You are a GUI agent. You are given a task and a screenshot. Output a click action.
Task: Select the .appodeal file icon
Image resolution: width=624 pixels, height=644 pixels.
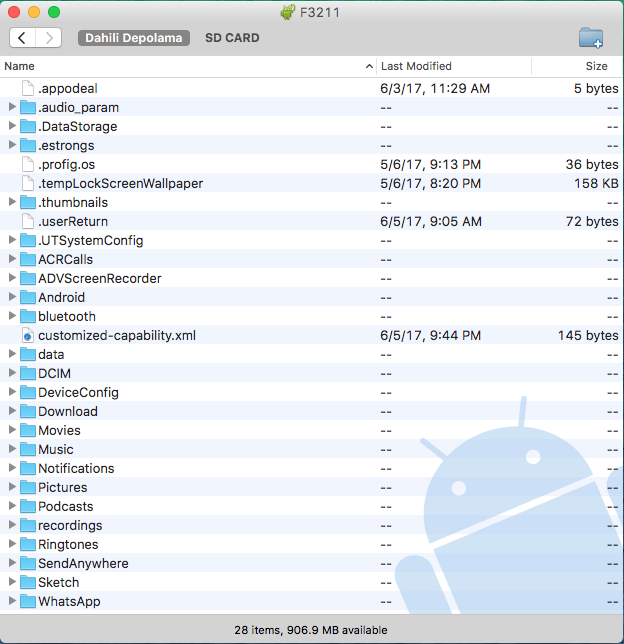coord(28,88)
